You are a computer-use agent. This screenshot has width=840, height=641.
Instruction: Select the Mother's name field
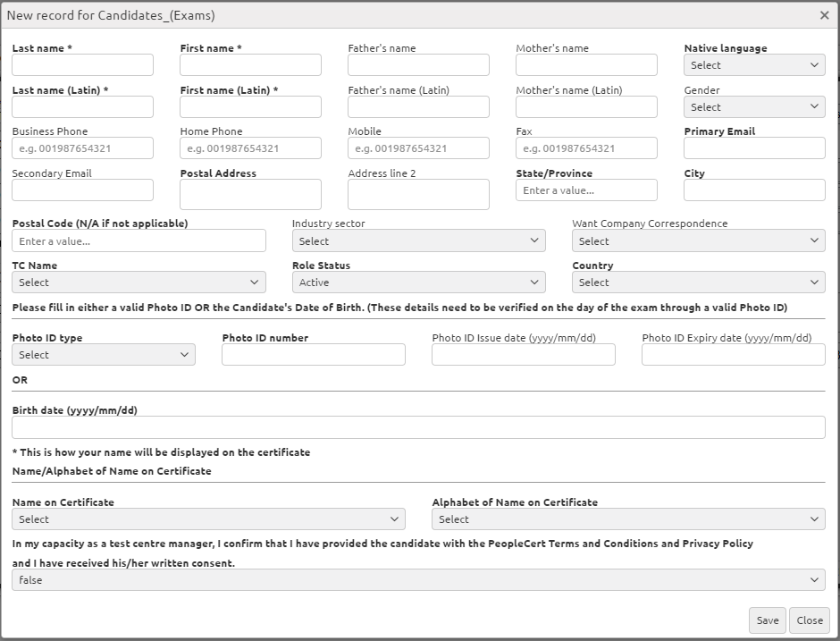pos(586,65)
